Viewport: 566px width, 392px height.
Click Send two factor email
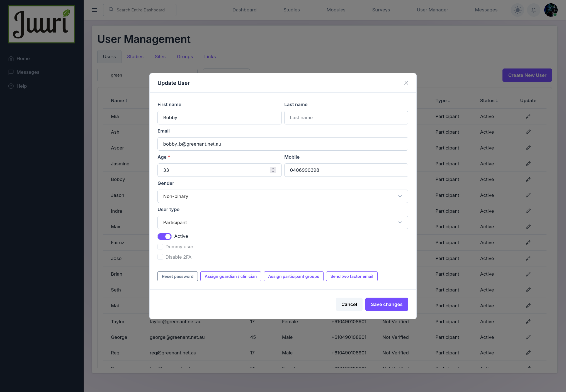[x=352, y=276]
